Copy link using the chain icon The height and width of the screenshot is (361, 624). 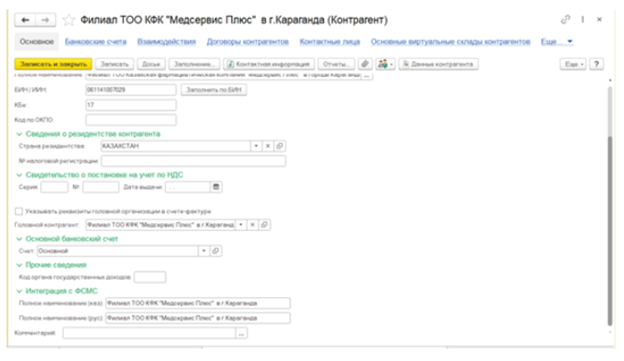click(565, 20)
